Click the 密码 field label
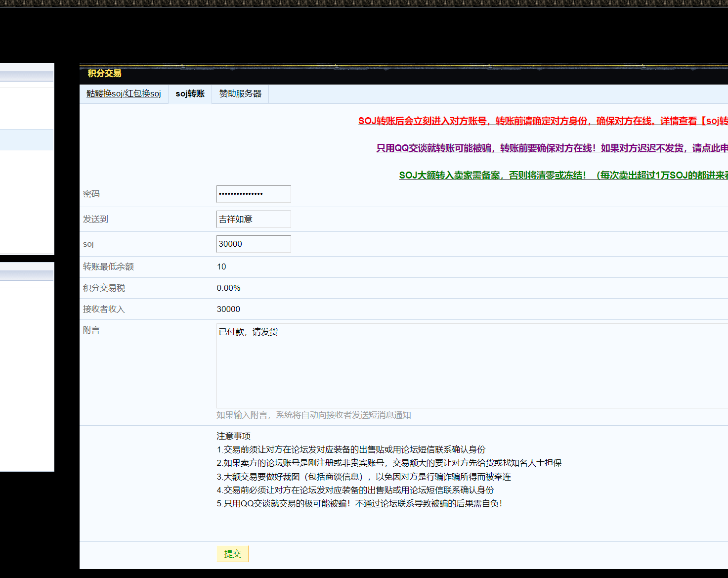Viewport: 728px width, 578px height. tap(91, 194)
